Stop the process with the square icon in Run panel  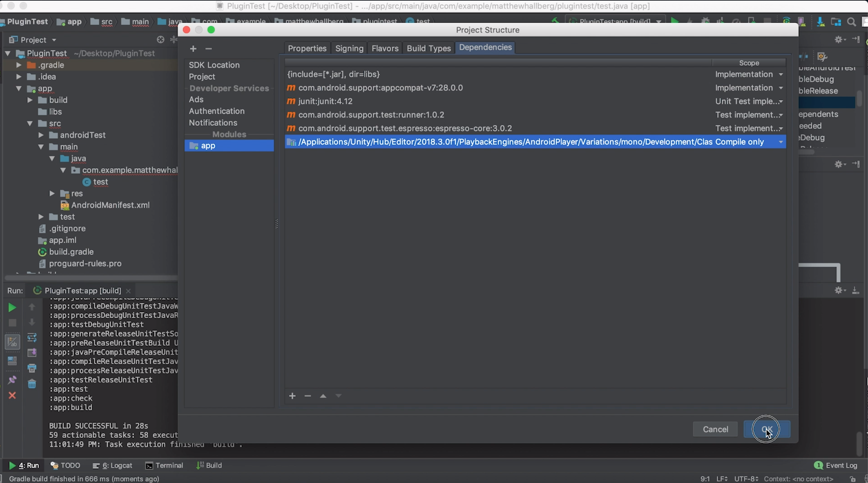click(12, 323)
